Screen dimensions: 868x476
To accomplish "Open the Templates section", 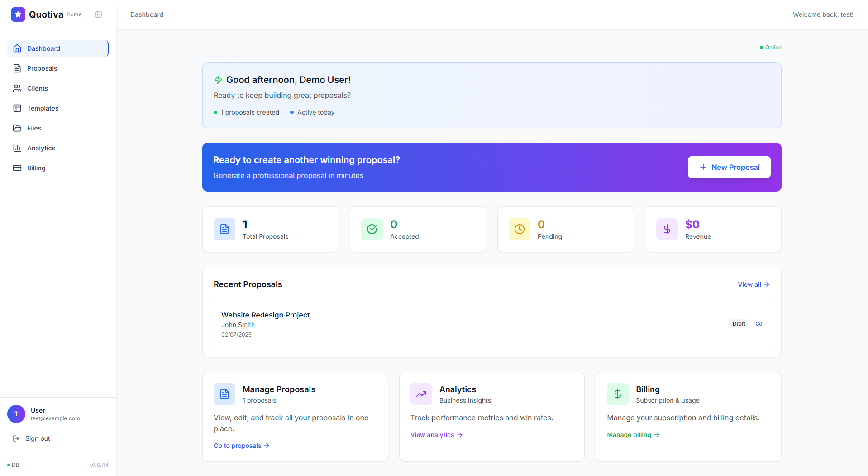I will coord(43,108).
